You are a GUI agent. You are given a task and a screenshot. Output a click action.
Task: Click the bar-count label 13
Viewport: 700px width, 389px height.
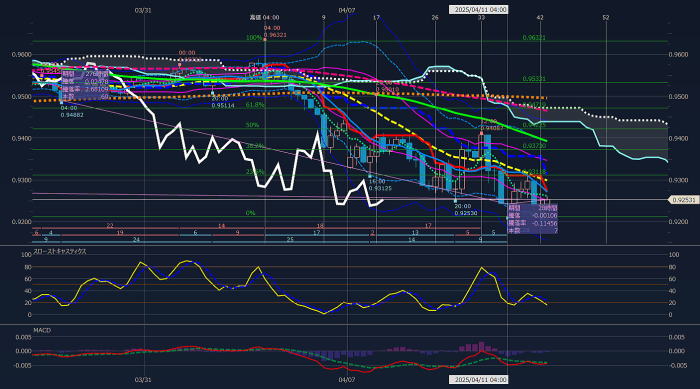[x=415, y=233]
